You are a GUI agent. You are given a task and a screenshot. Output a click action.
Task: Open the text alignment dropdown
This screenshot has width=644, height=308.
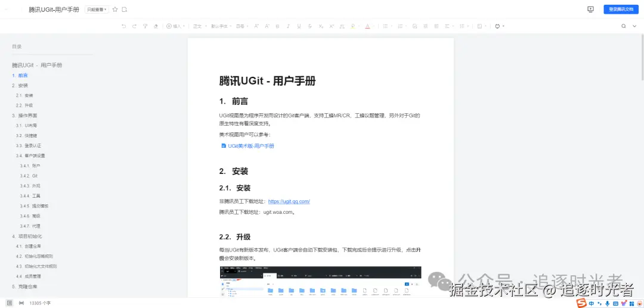point(450,26)
